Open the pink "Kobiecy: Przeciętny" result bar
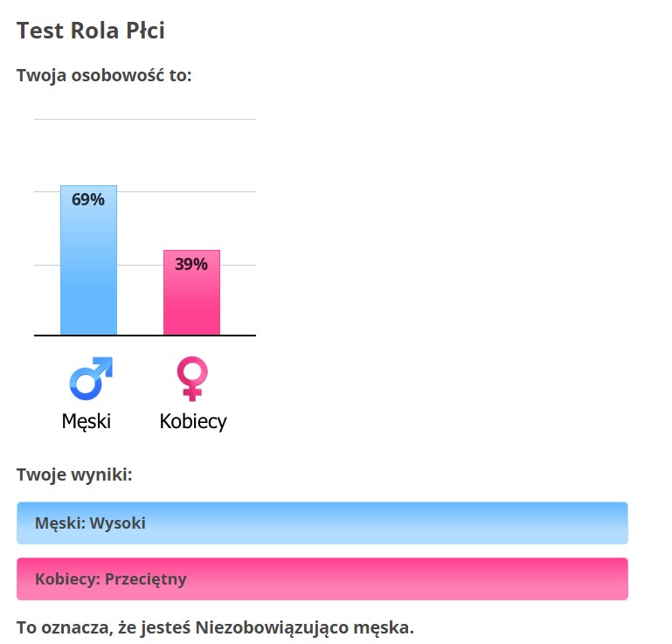The width and height of the screenshot is (672, 644). click(322, 578)
